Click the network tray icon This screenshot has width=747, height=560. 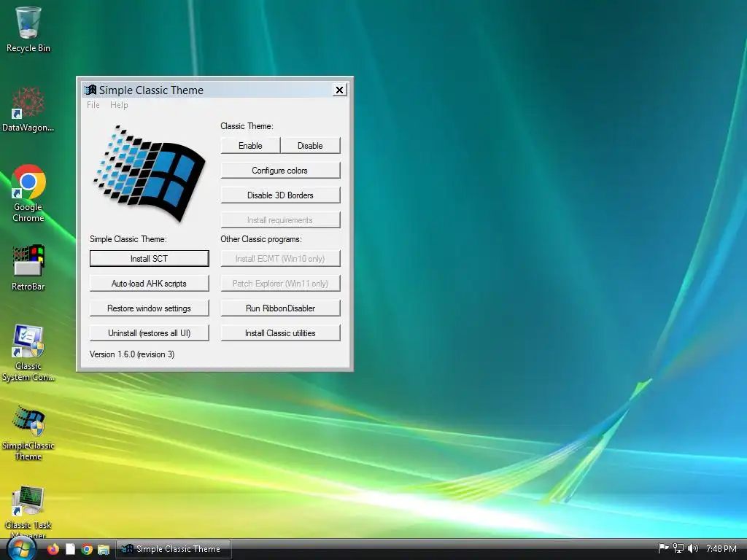pyautogui.click(x=678, y=548)
